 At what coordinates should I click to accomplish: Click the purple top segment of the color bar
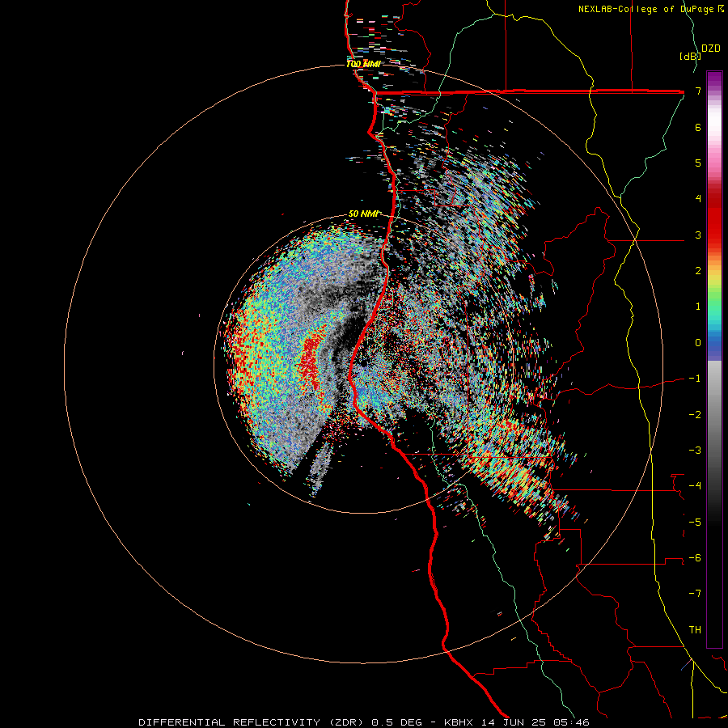(x=714, y=79)
